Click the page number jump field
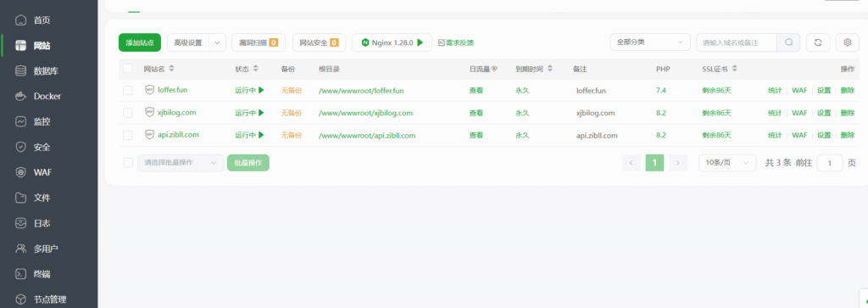 (x=830, y=163)
